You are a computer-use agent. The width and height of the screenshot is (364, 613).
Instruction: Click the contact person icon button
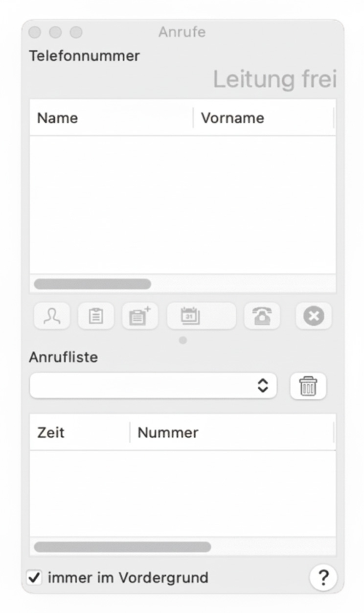coord(51,316)
